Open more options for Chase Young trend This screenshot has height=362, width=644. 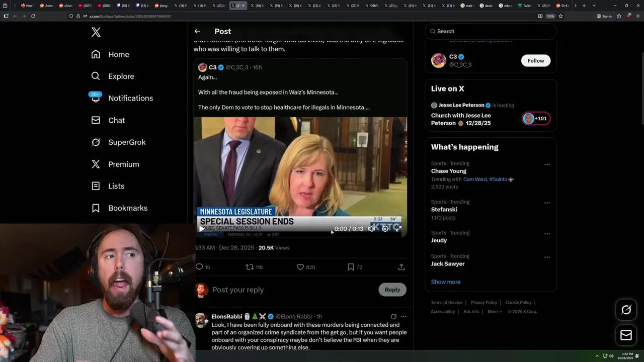(x=547, y=164)
